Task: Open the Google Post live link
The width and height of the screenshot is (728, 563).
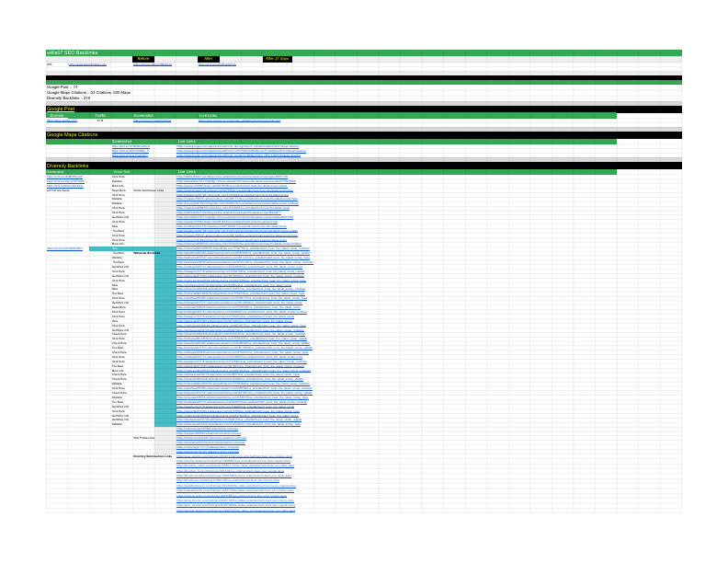Action: (239, 121)
